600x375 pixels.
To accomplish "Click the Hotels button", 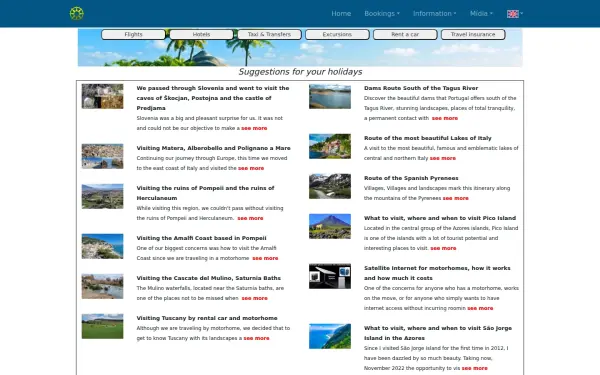I will (x=201, y=34).
